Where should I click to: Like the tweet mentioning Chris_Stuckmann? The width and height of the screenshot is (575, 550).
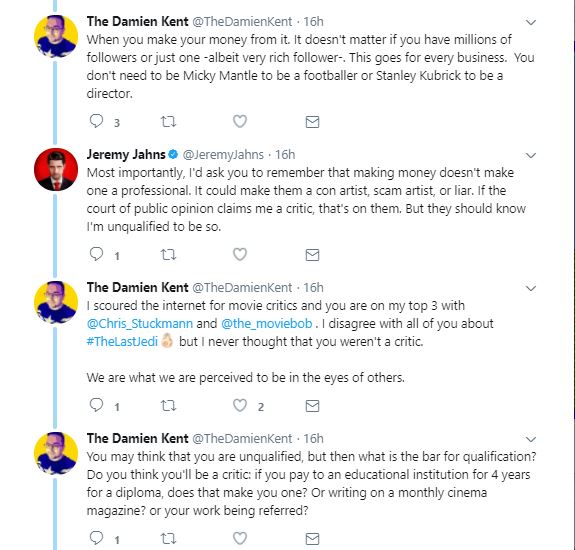click(240, 406)
